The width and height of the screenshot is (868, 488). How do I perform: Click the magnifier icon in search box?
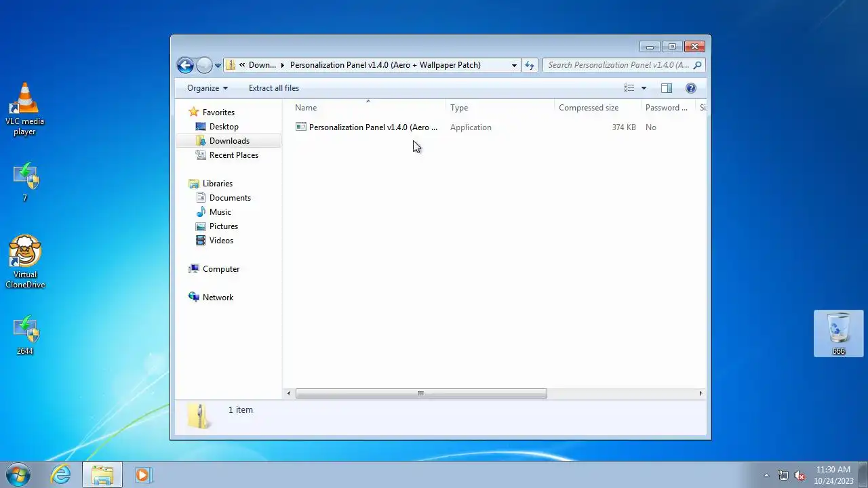click(x=698, y=65)
